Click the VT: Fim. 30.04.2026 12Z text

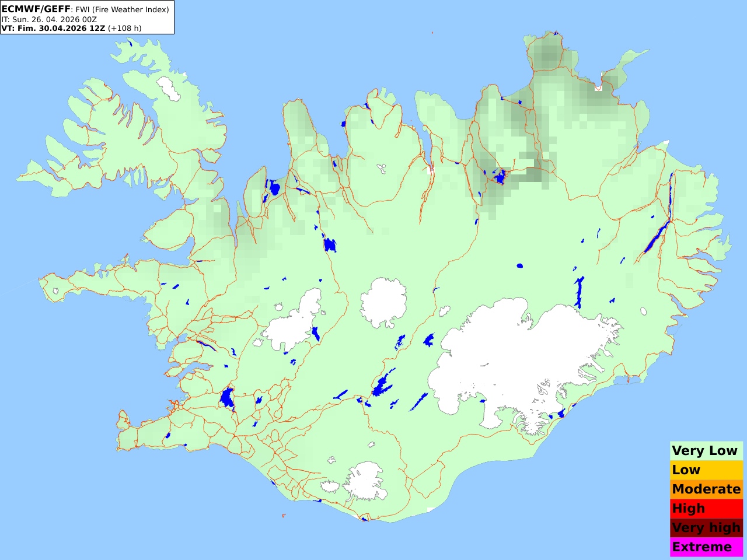54,28
